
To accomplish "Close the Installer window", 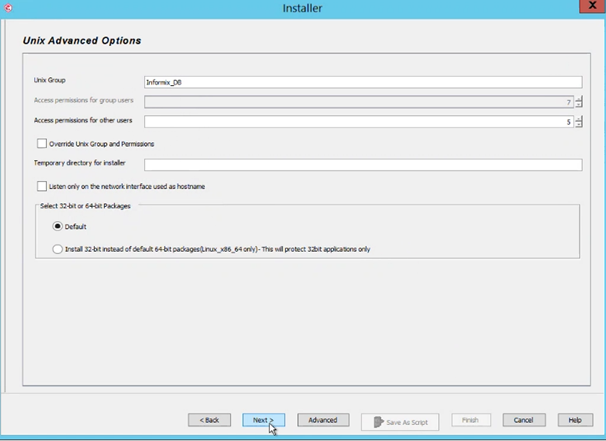I will point(592,6).
